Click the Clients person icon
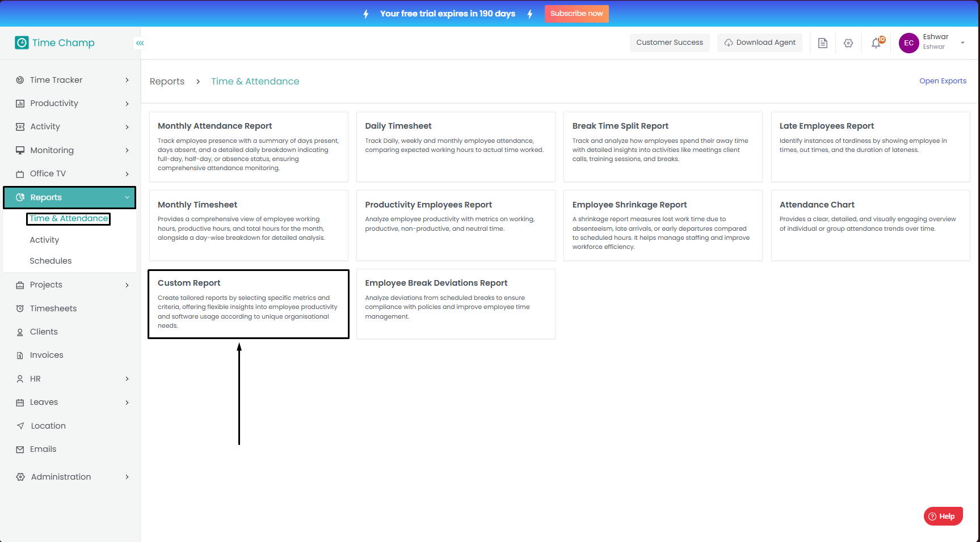The width and height of the screenshot is (980, 542). (20, 332)
